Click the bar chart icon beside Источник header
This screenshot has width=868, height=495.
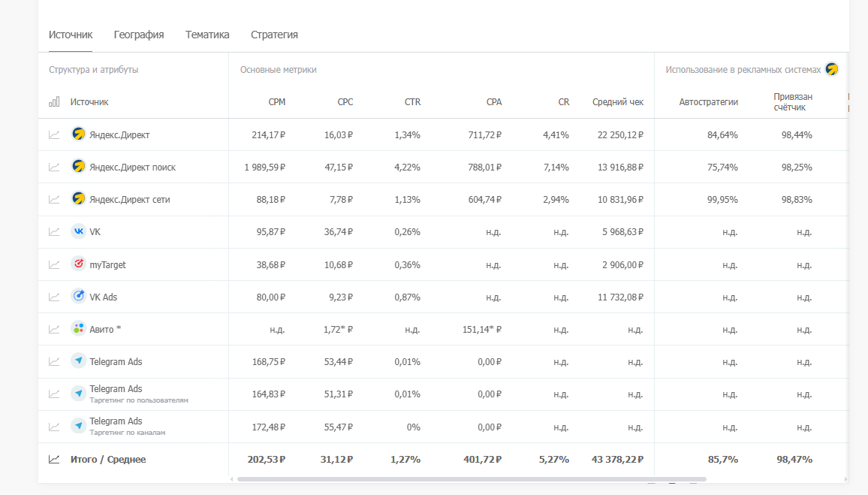pyautogui.click(x=54, y=102)
